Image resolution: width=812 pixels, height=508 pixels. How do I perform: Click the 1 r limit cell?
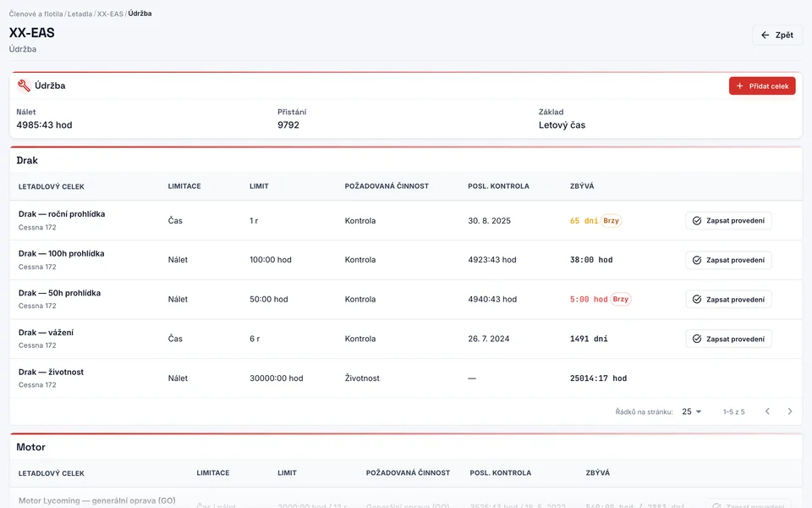pyautogui.click(x=254, y=221)
